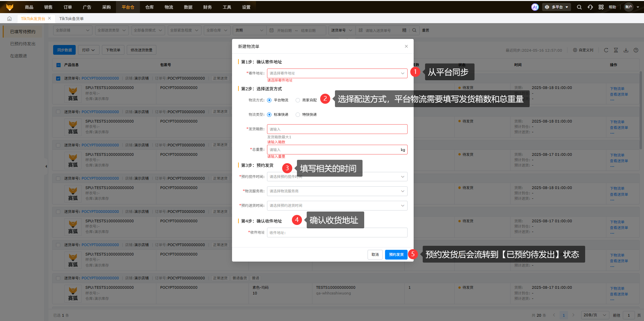Open the apps grid icon

(601, 7)
